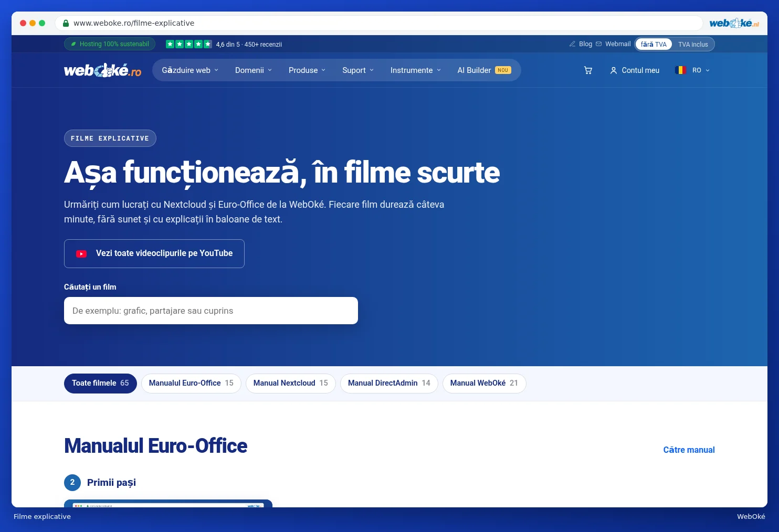Image resolution: width=779 pixels, height=532 pixels.
Task: Open the Webmail link
Action: 618,44
